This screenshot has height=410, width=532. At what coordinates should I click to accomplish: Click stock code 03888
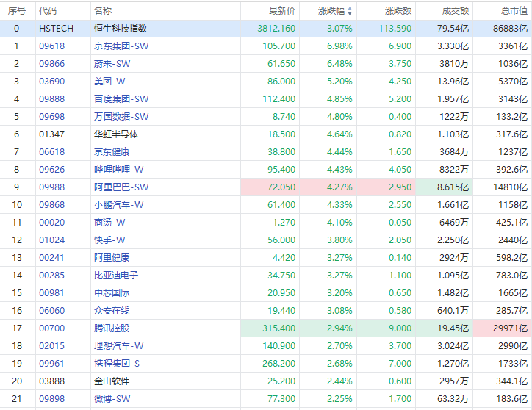tap(51, 381)
